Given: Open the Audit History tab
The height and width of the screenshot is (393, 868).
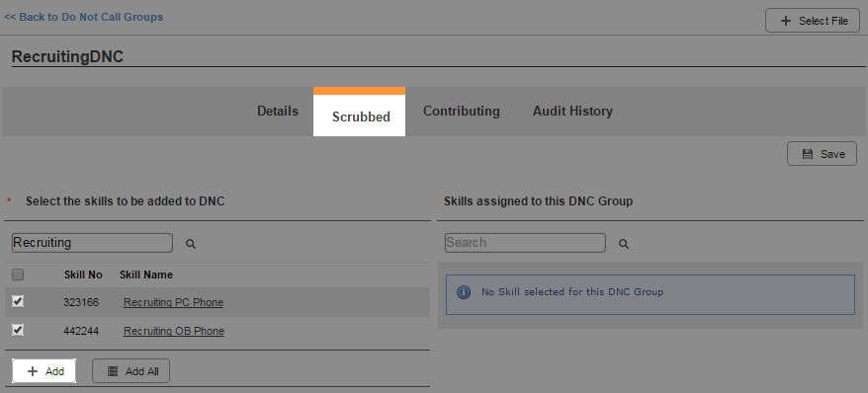Looking at the screenshot, I should (572, 112).
